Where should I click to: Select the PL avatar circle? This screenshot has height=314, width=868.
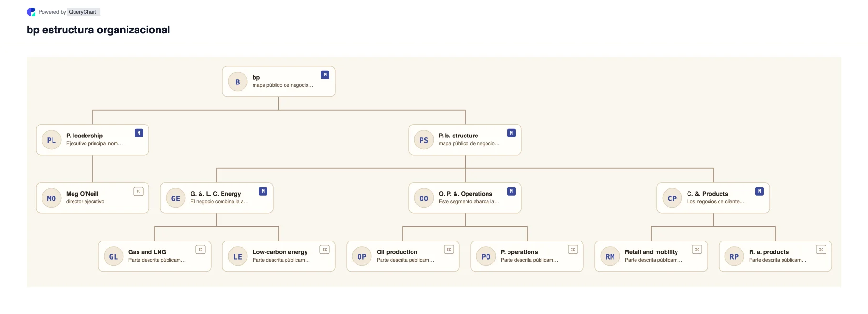click(52, 140)
